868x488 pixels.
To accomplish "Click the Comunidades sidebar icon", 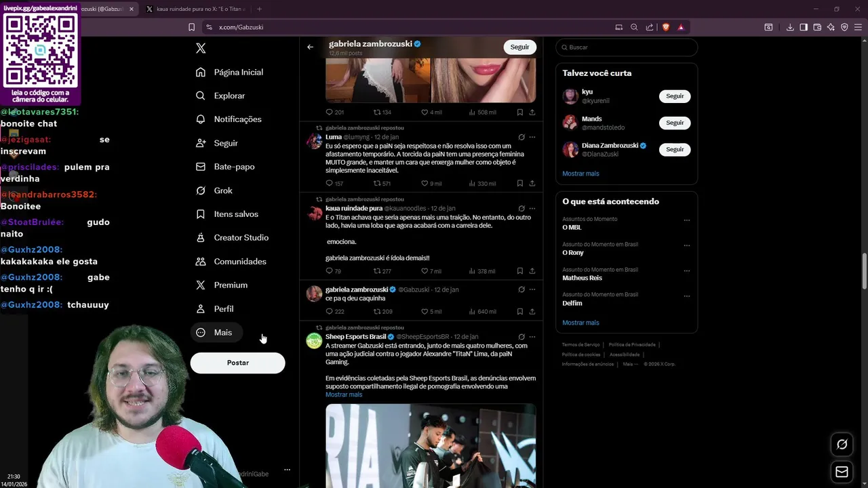I will (201, 262).
